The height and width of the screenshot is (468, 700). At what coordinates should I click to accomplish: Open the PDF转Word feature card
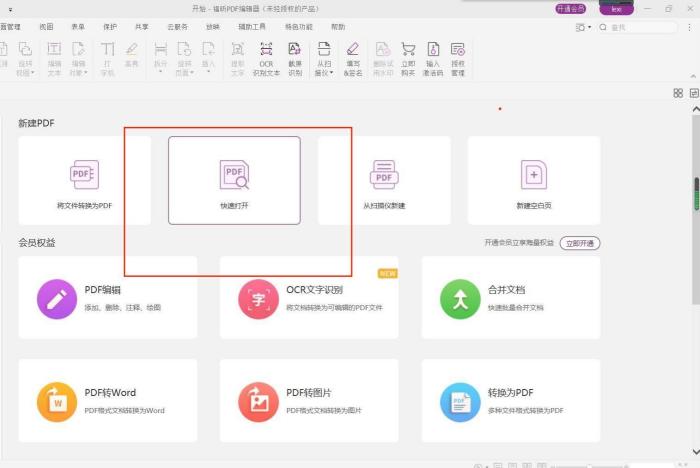107,400
